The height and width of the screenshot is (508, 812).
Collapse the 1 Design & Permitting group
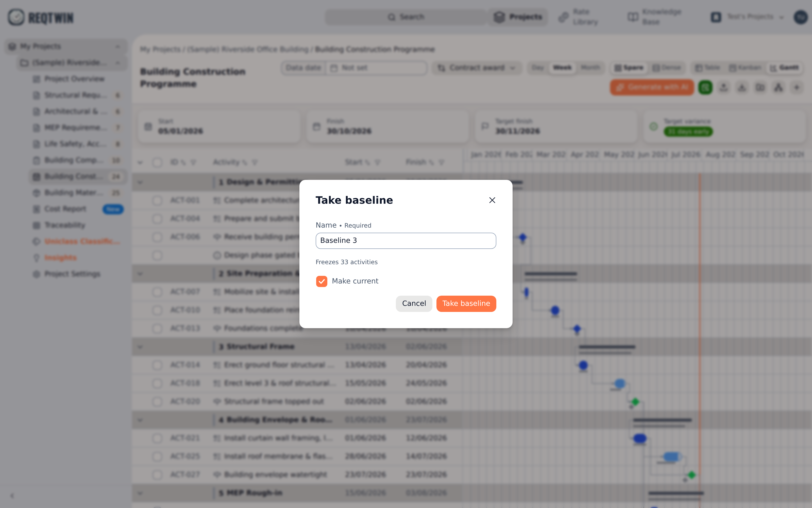140,182
